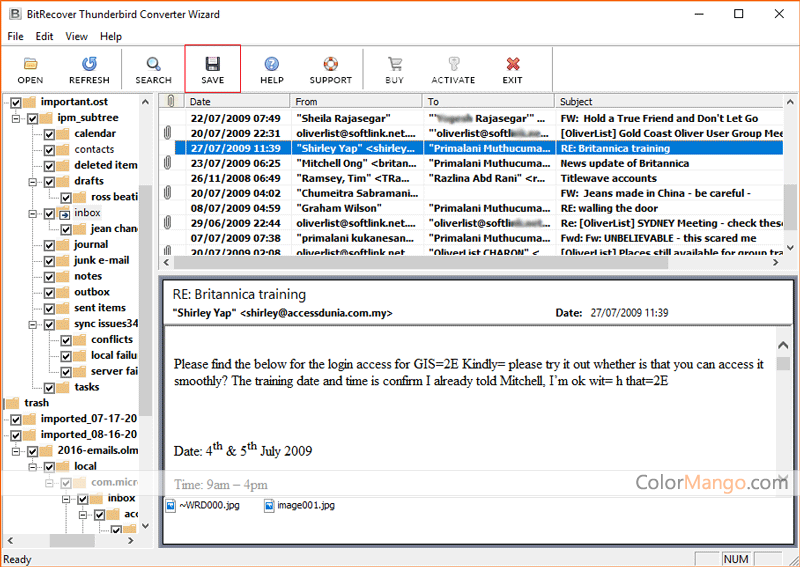Click the Activate key icon
This screenshot has height=567, width=800.
(453, 64)
